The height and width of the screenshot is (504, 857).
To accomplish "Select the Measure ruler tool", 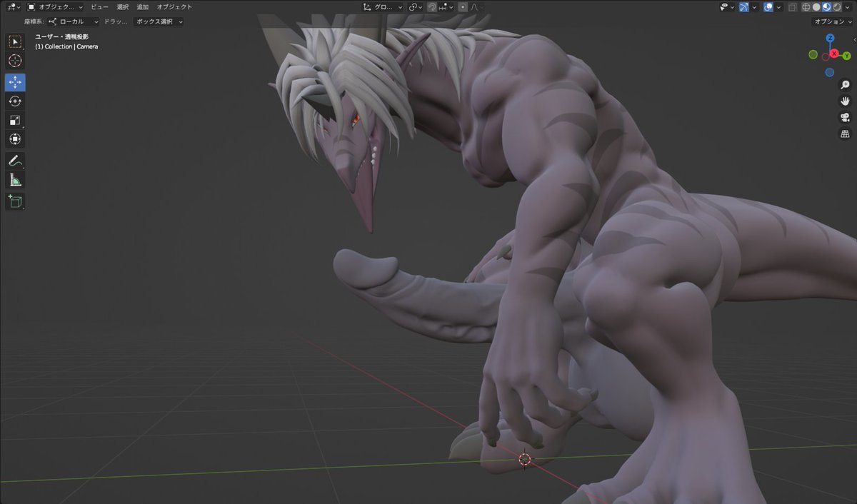I will coord(15,180).
